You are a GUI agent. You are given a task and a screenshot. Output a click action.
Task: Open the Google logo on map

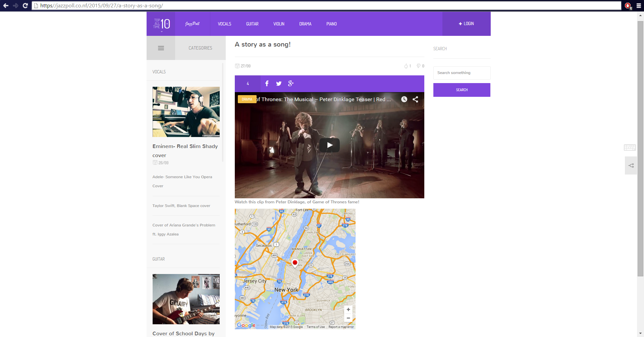click(246, 325)
